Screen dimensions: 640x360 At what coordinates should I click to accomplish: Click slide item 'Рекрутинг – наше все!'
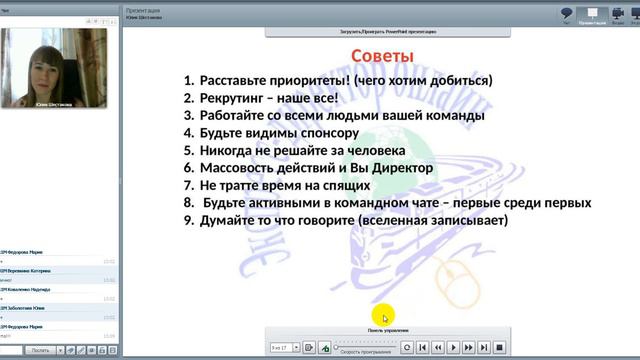269,98
